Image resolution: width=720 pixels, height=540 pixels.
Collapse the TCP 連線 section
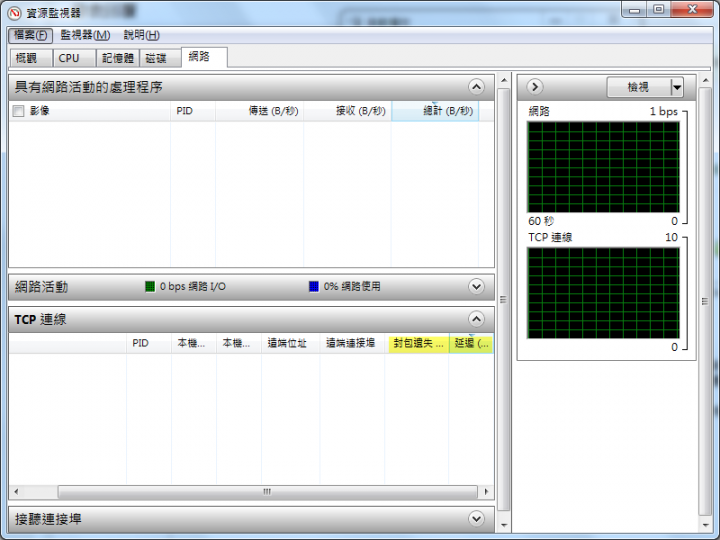click(476, 319)
